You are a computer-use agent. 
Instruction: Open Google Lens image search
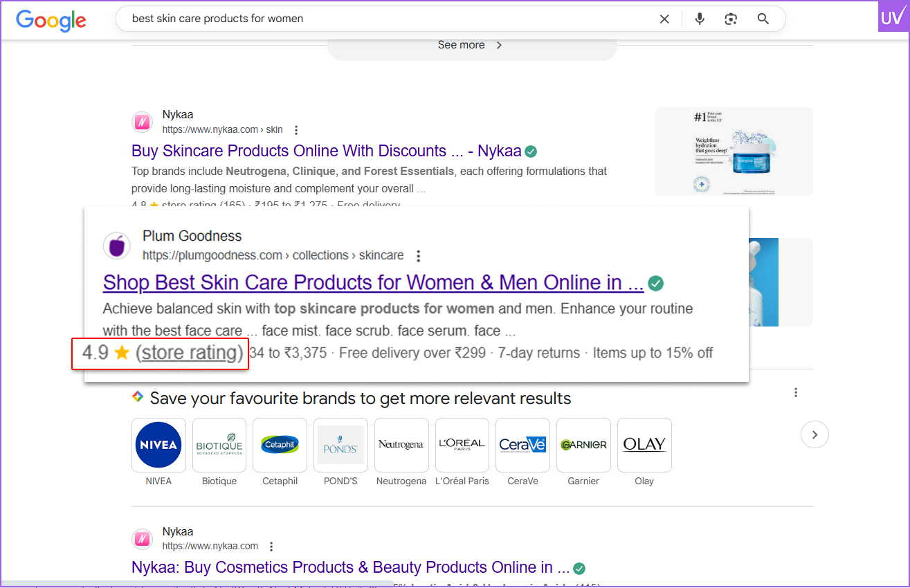point(731,19)
